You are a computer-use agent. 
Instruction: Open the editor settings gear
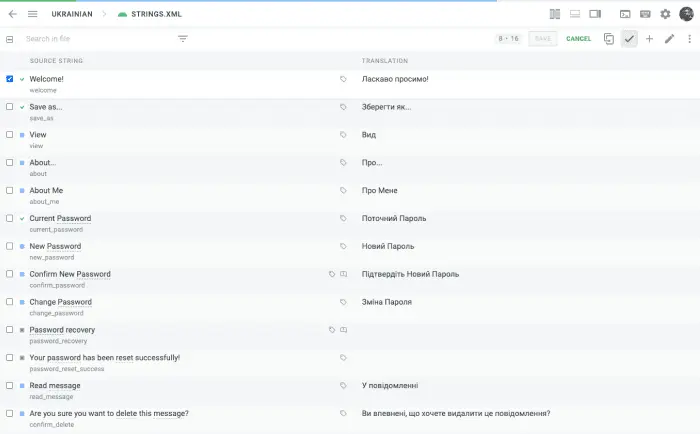coord(665,14)
